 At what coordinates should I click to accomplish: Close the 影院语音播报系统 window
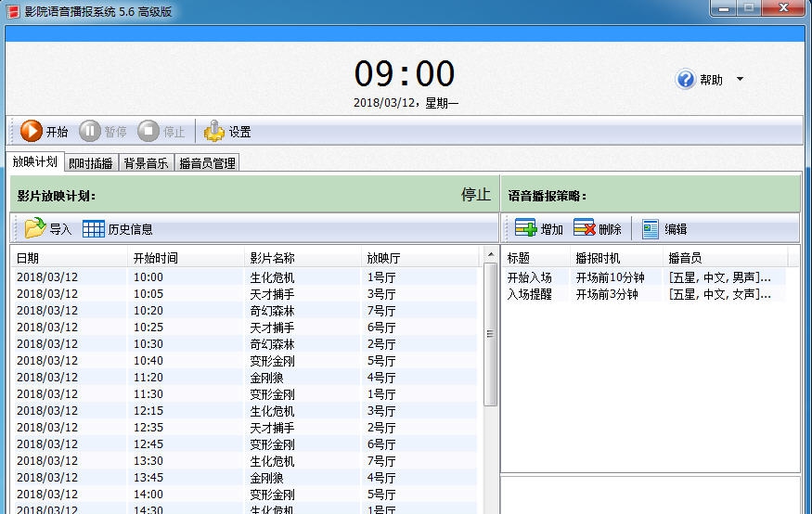click(x=784, y=8)
